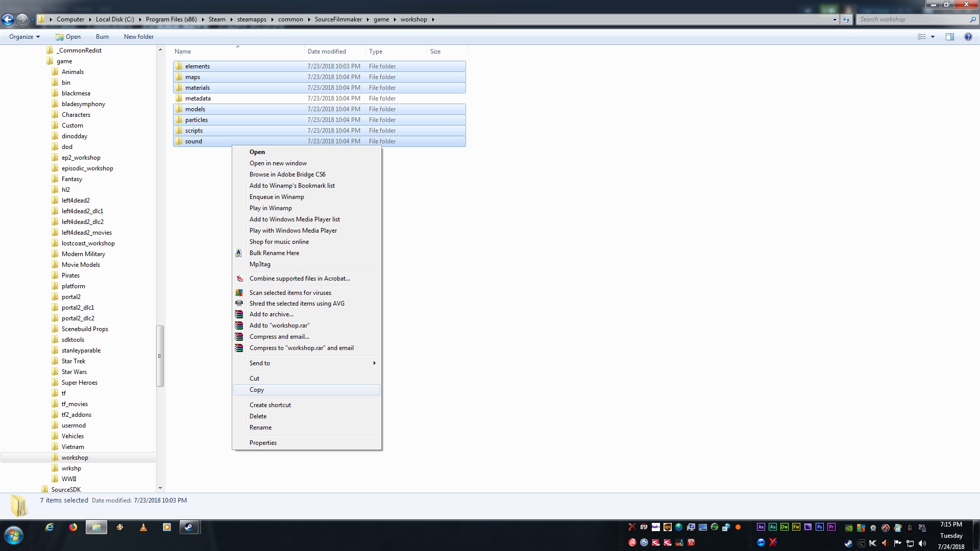Screen dimensions: 980x551
Task: Choose Add to archive in the context menu
Action: click(x=271, y=314)
